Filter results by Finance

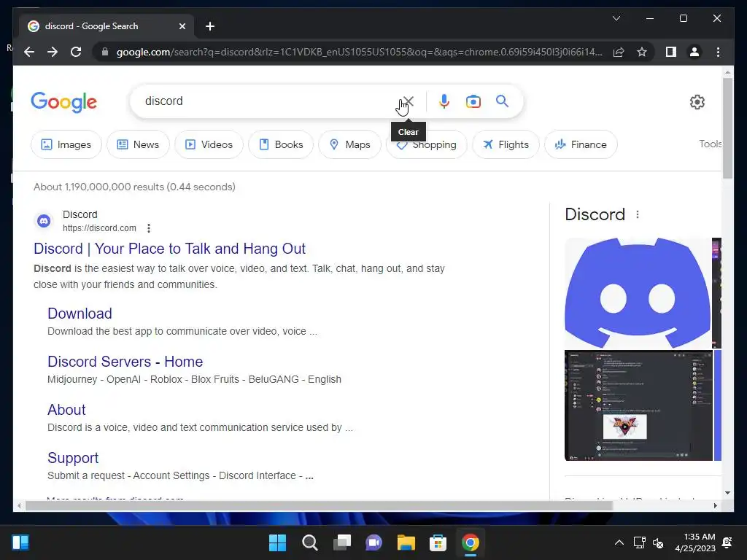tap(581, 144)
